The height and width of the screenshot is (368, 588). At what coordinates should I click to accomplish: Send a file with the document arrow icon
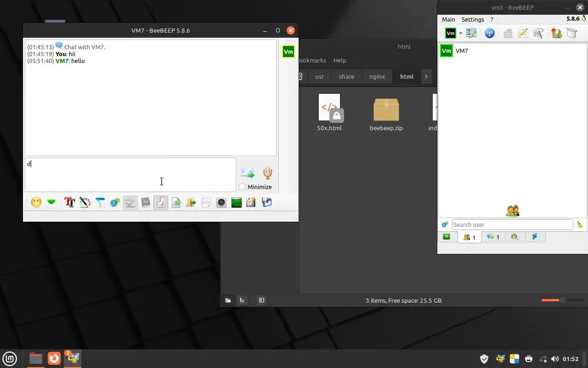point(176,202)
